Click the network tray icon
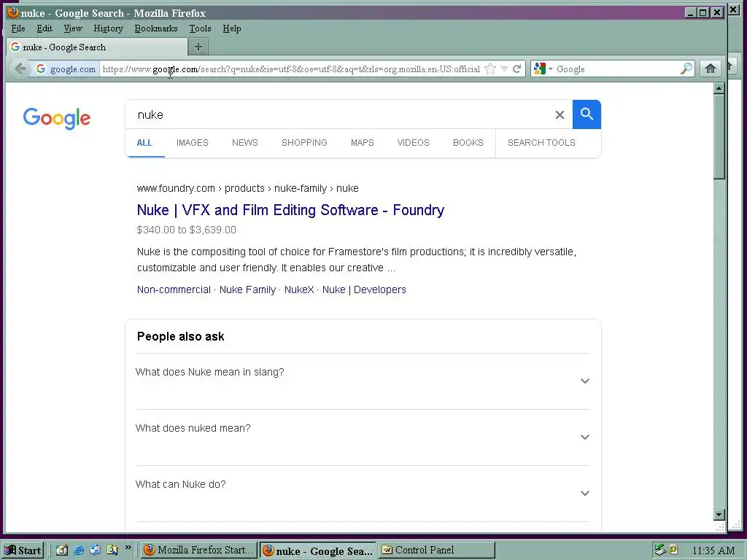 (659, 550)
